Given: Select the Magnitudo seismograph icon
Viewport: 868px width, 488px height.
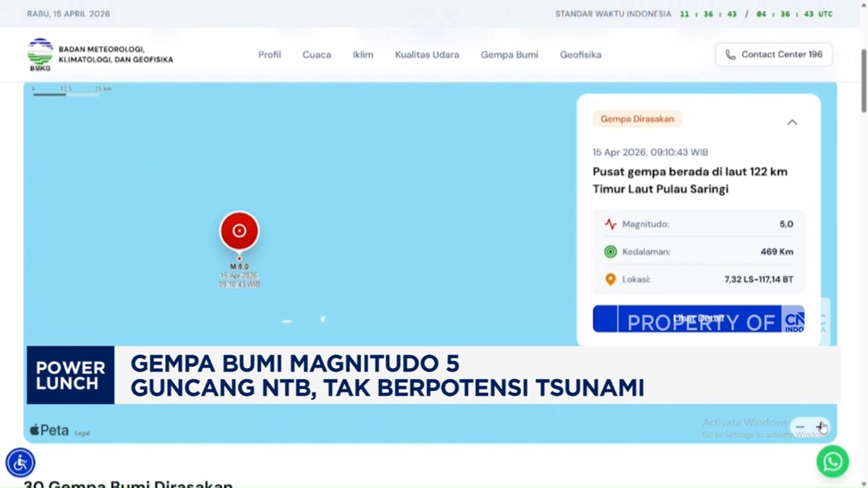Looking at the screenshot, I should (x=610, y=224).
